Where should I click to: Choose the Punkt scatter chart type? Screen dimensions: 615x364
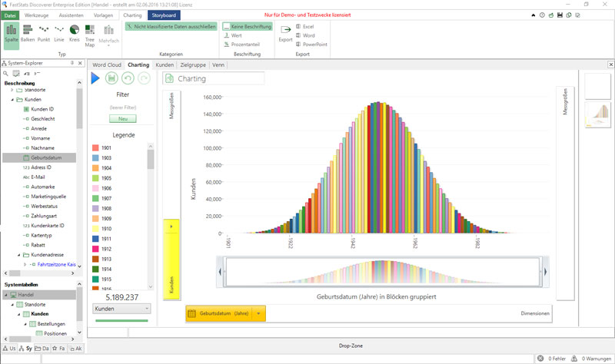click(x=44, y=33)
